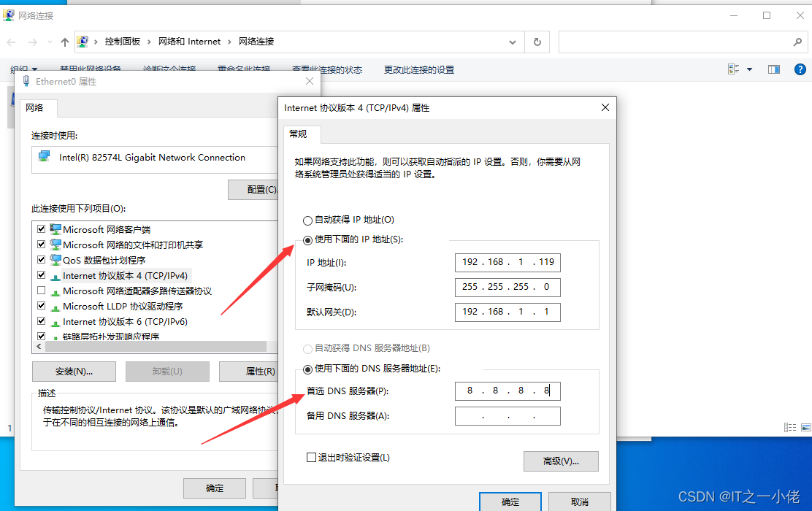Viewport: 812px width, 511px height.
Task: Uncheck QoS 数据包计划程序 checkbox
Action: 42,259
